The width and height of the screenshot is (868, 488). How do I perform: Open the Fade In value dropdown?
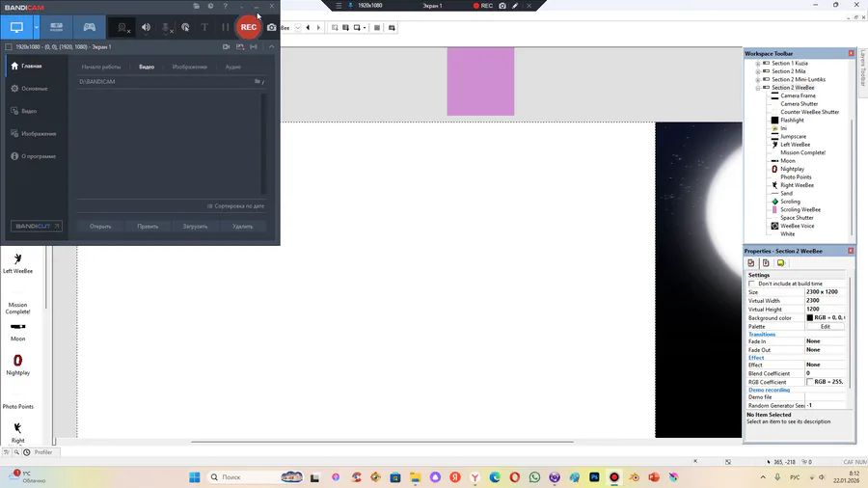point(825,341)
